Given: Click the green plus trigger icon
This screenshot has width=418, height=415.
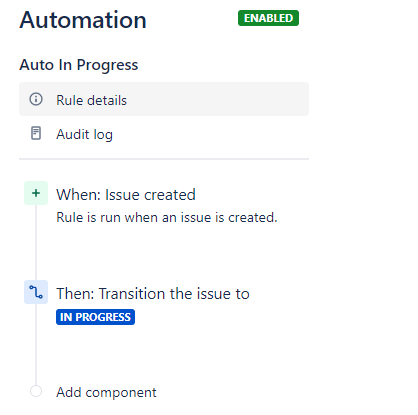Looking at the screenshot, I should 36,193.
